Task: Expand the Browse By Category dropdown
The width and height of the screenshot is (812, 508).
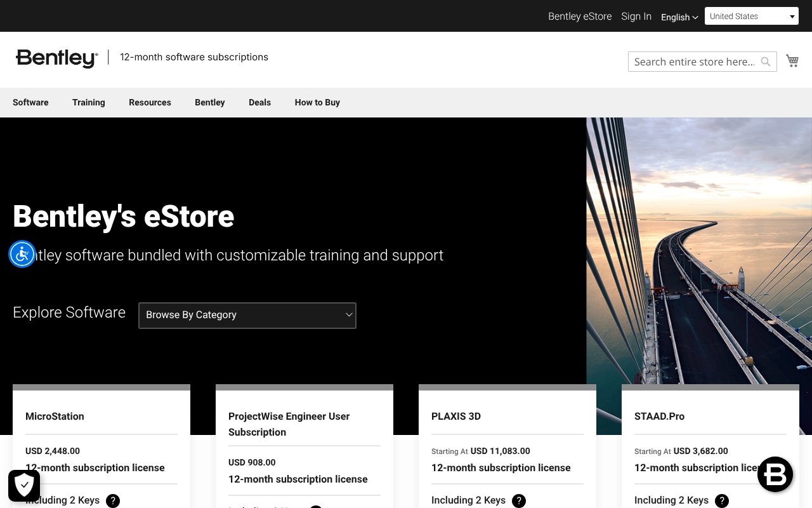Action: [247, 315]
